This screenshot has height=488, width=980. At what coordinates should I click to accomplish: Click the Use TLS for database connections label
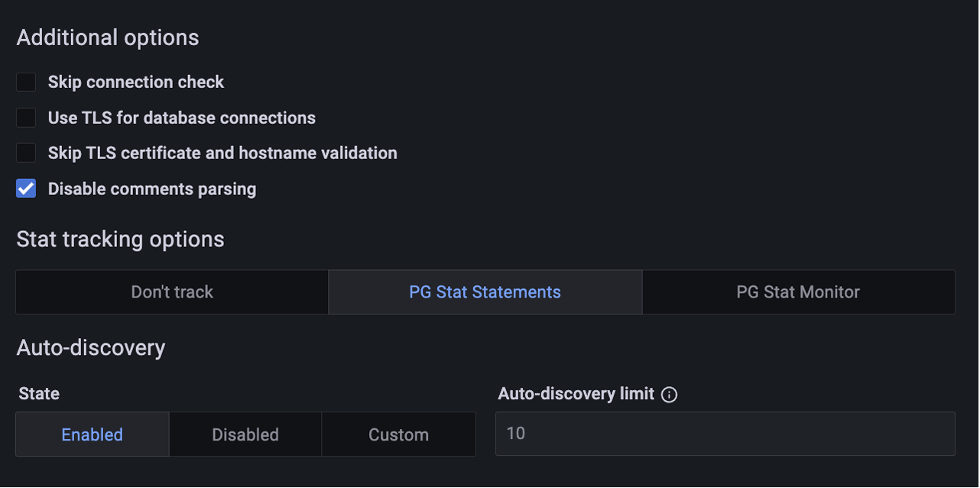[x=181, y=117]
